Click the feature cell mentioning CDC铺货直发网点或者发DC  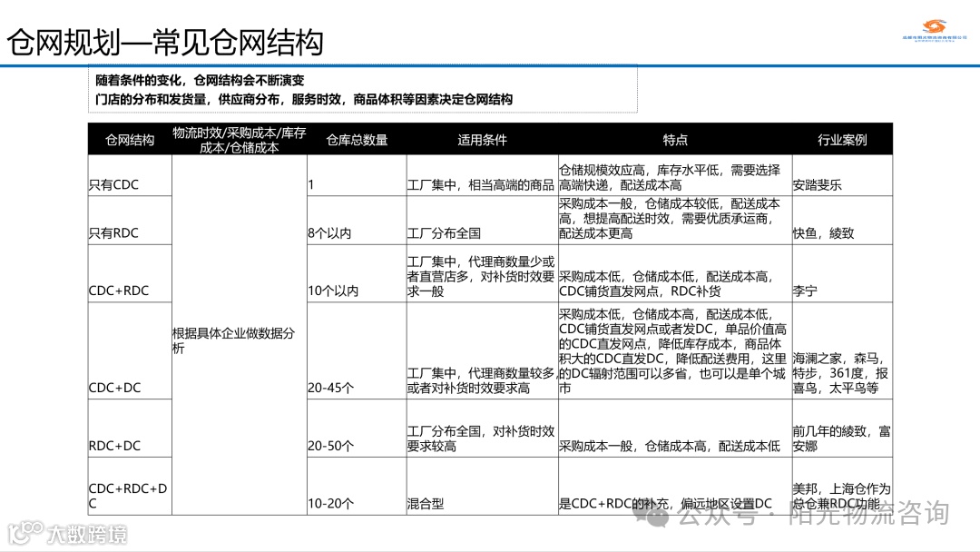675,350
